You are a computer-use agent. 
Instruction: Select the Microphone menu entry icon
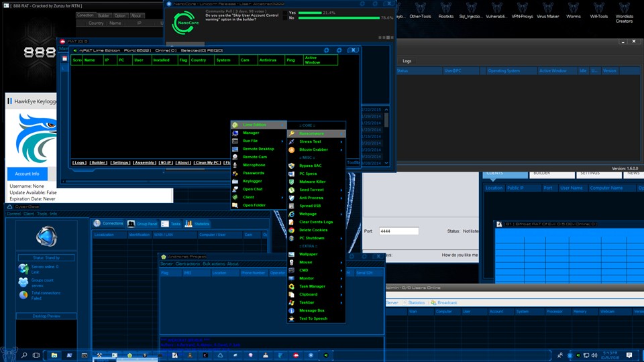click(x=235, y=165)
